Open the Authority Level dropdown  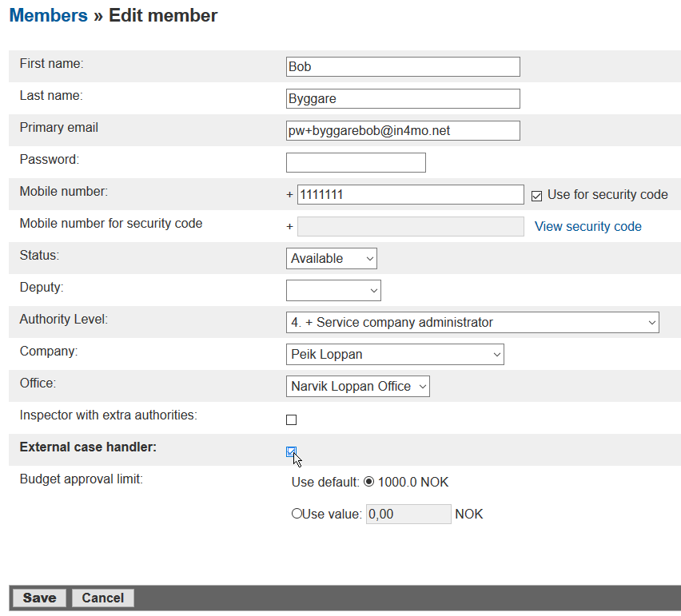[472, 322]
